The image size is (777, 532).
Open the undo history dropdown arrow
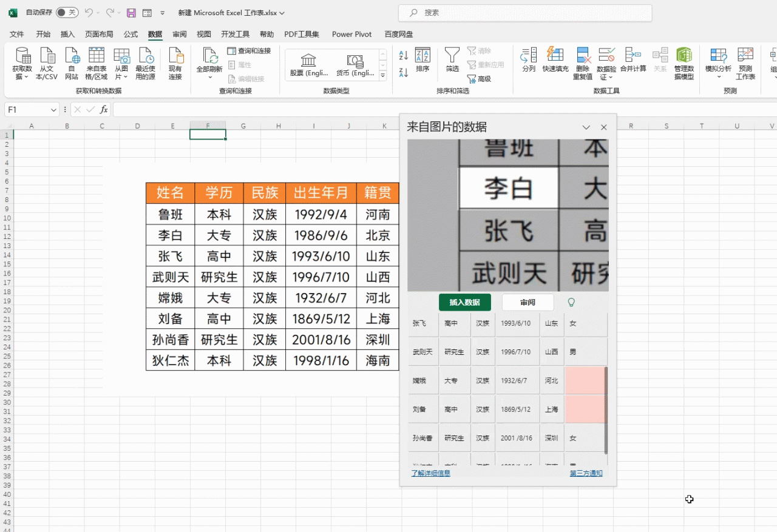pos(98,13)
